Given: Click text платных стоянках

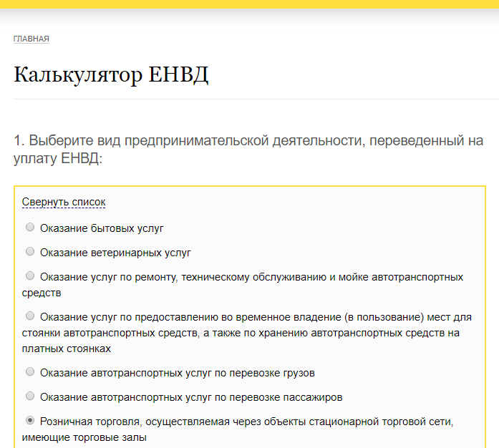Looking at the screenshot, I should pyautogui.click(x=66, y=349).
